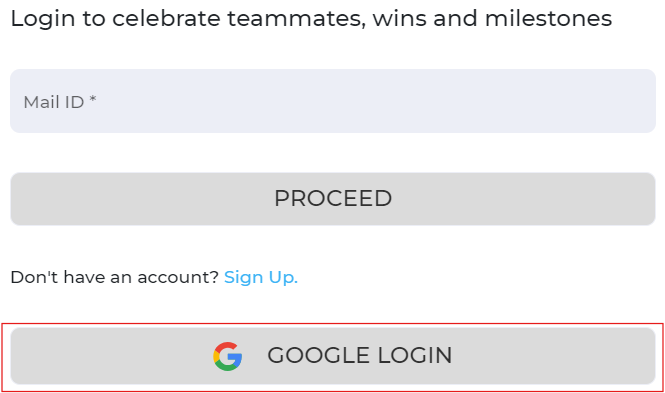Click the gray button below the Mail ID field
The image size is (665, 393).
333,198
